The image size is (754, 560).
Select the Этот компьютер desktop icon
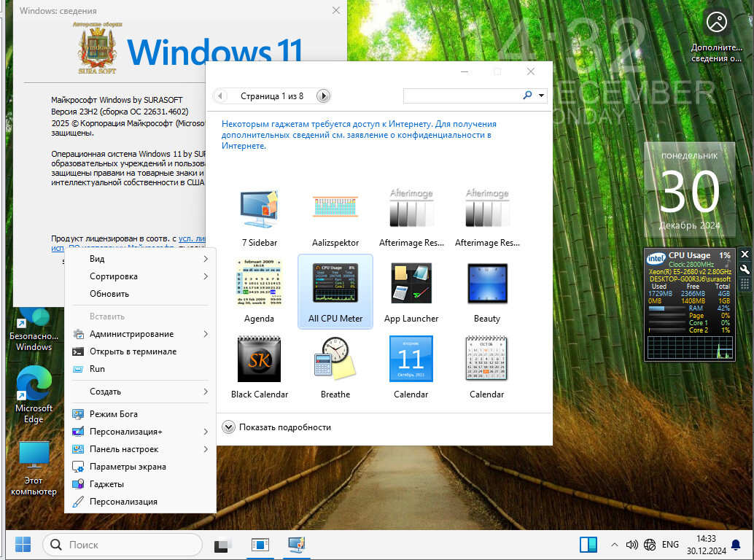click(x=34, y=467)
